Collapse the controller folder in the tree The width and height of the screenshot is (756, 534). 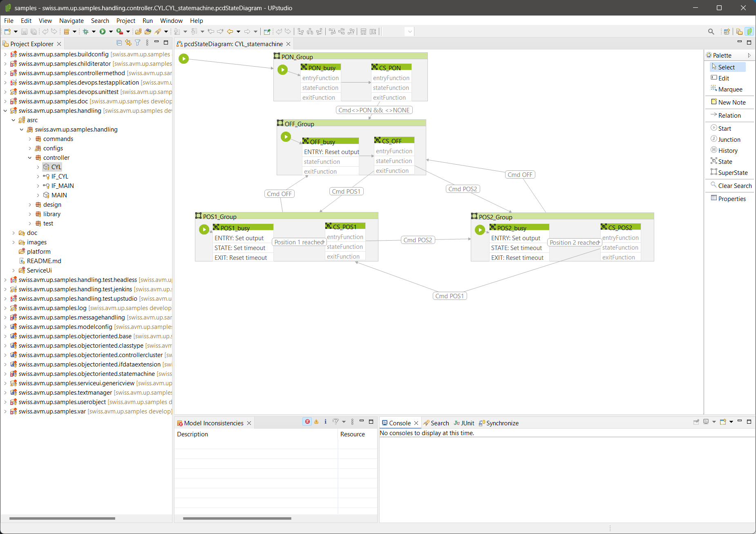click(x=30, y=158)
